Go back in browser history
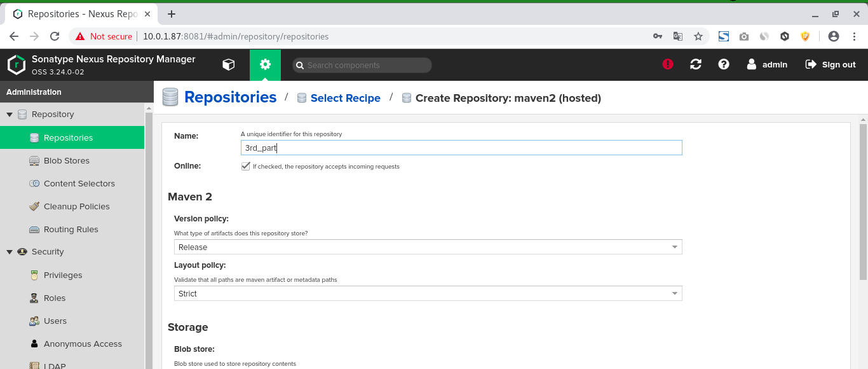 (14, 36)
